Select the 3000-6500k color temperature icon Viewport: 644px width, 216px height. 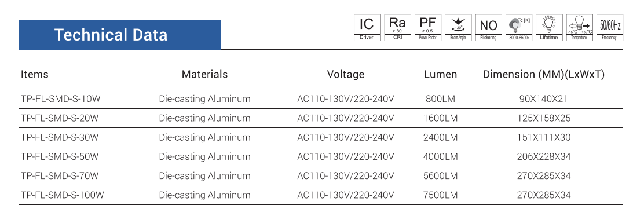tap(519, 28)
